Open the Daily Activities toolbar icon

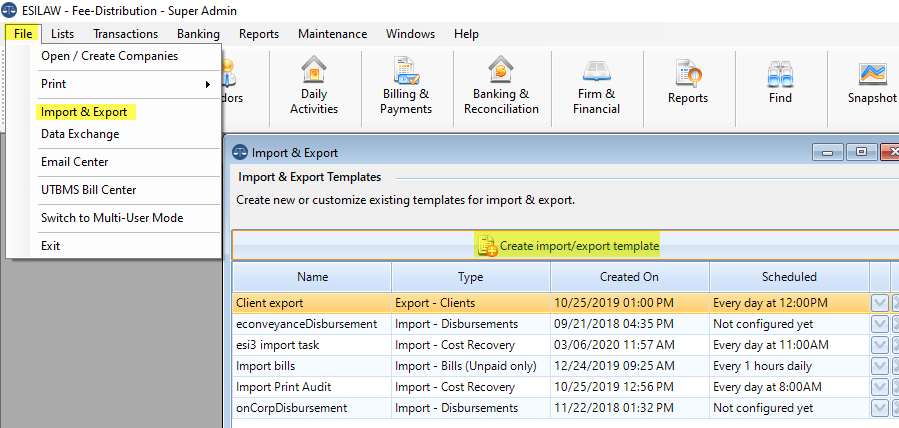[314, 86]
